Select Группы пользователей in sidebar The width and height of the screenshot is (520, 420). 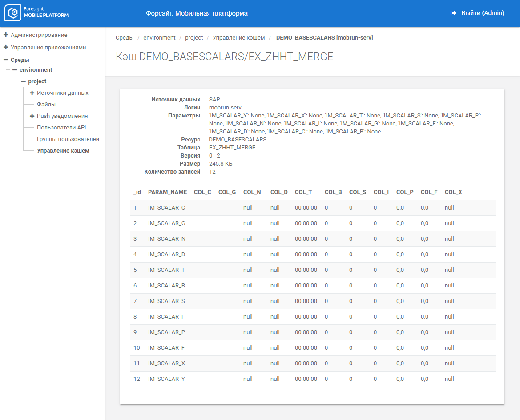coord(68,139)
